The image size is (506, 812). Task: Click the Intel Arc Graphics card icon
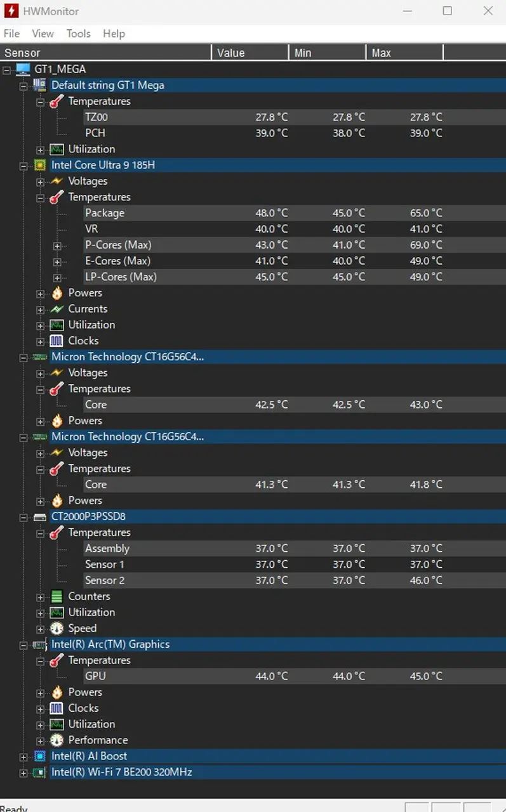click(x=40, y=645)
